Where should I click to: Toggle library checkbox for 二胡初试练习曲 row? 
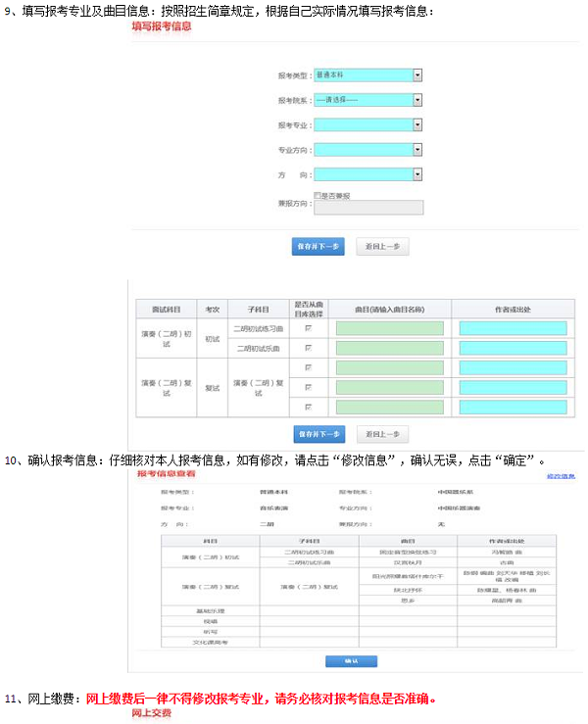(308, 328)
